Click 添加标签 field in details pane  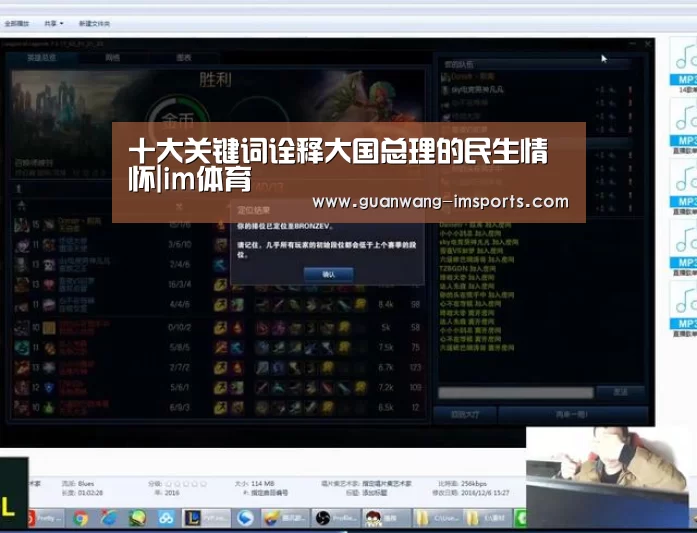[373, 493]
